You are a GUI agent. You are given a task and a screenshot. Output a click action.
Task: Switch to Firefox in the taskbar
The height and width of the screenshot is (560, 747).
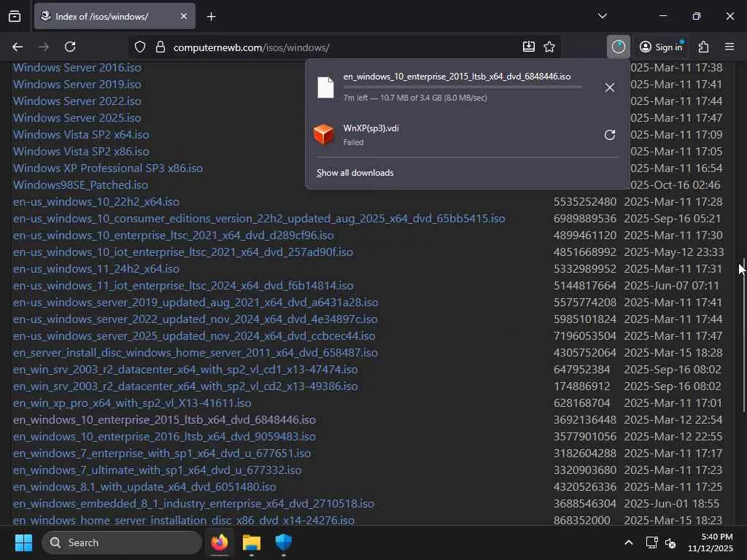[220, 542]
